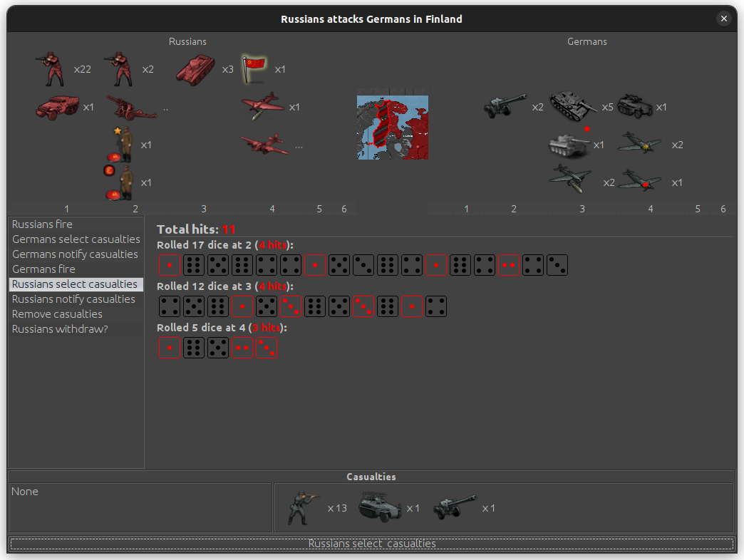744x560 pixels.
Task: Click the German artillery x2 icon
Action: (505, 106)
